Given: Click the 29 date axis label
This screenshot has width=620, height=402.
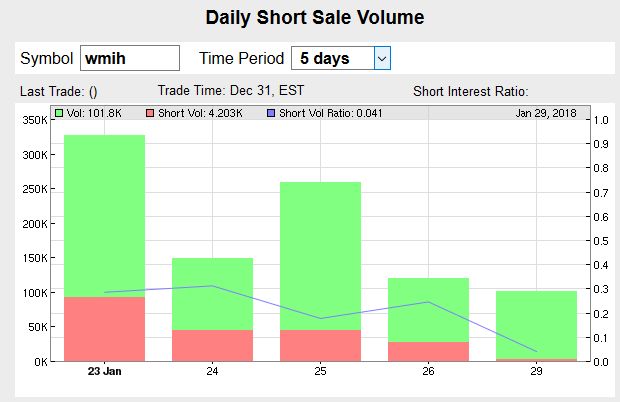Looking at the screenshot, I should coord(536,372).
